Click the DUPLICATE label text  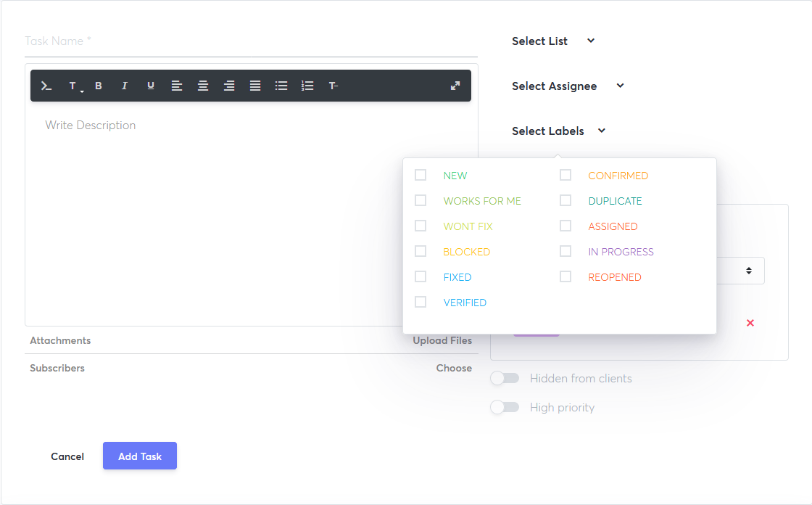click(616, 201)
